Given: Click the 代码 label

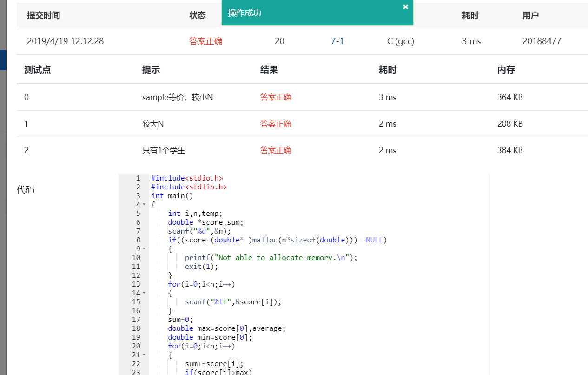Looking at the screenshot, I should click(x=26, y=189).
